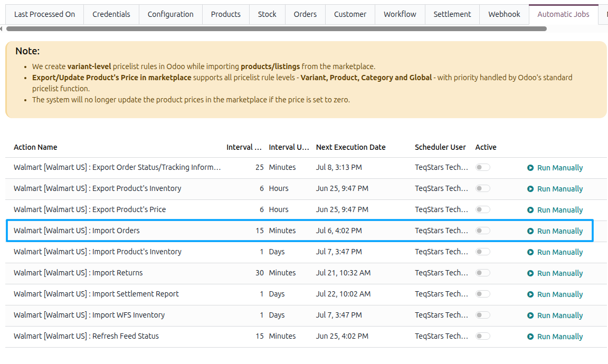Sort by Active column header
Viewport: 608px width, 364px height.
486,147
